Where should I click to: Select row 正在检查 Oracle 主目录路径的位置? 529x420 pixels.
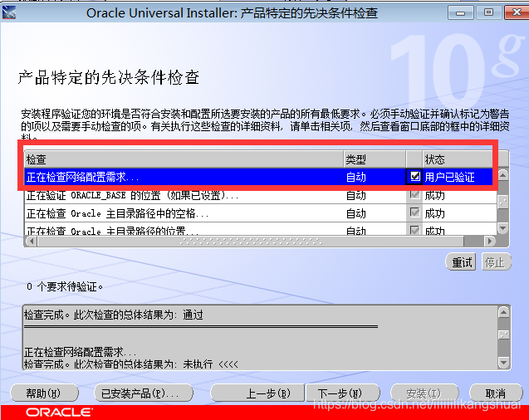pos(261,230)
